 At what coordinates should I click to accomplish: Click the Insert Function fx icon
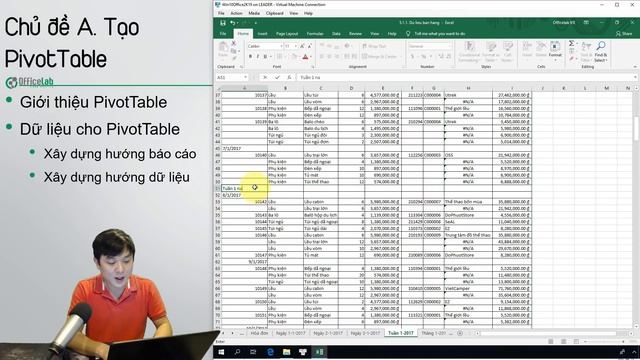pos(289,78)
